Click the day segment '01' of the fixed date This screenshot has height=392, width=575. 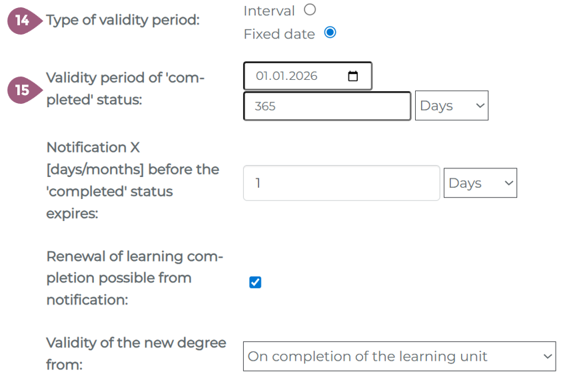tap(262, 76)
